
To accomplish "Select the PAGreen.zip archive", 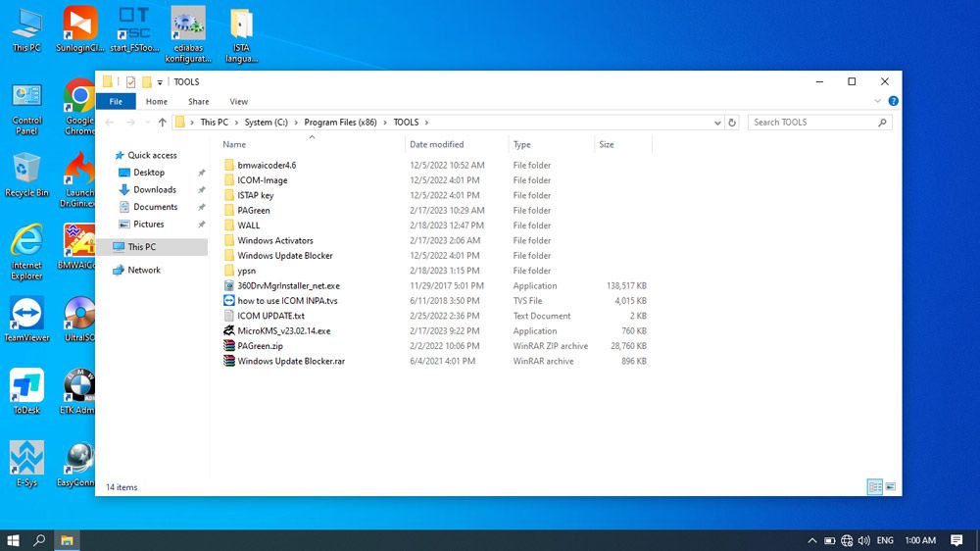I will pyautogui.click(x=260, y=346).
